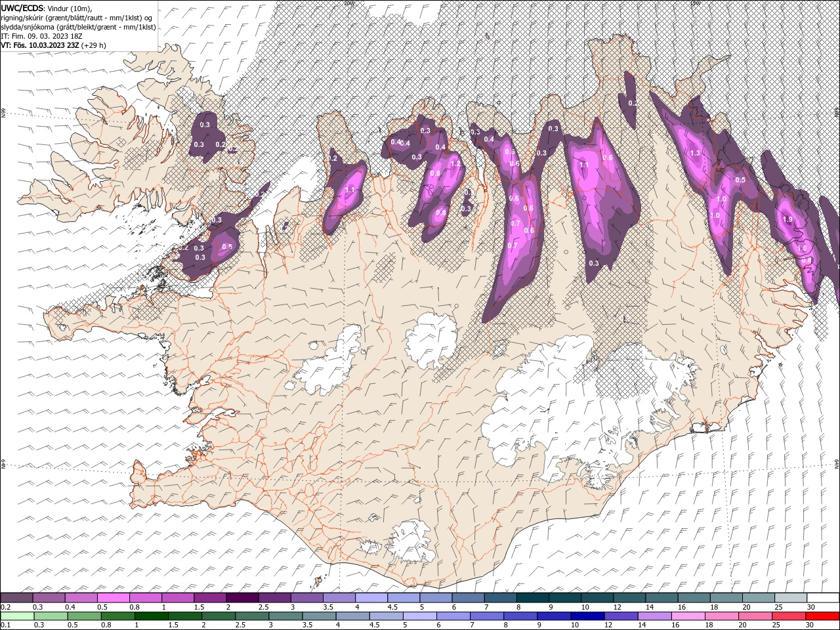Click the 'slydda/snjókoma' legend description line

tap(78, 27)
